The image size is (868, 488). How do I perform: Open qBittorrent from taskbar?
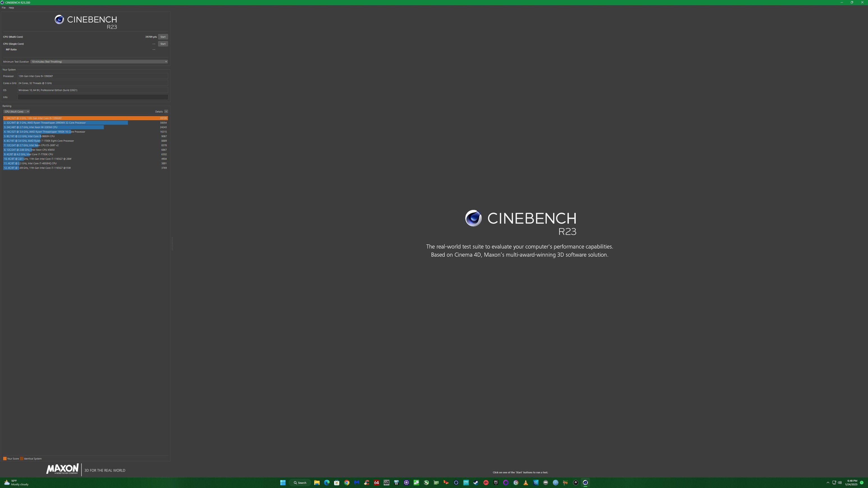point(556,483)
